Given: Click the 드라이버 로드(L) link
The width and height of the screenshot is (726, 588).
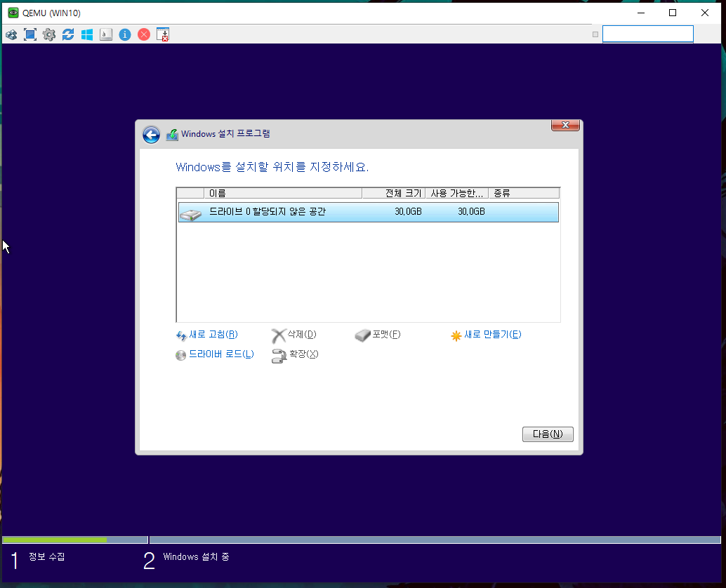Looking at the screenshot, I should coord(221,354).
